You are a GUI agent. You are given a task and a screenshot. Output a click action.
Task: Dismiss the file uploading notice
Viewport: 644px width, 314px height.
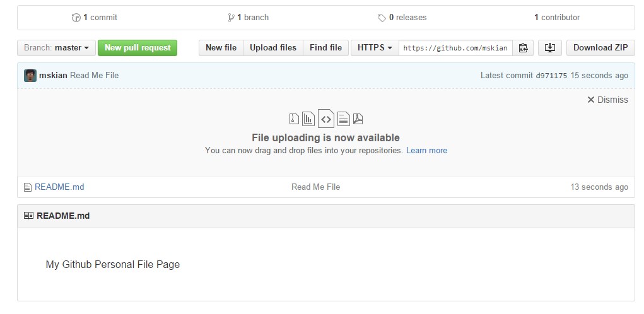[607, 100]
